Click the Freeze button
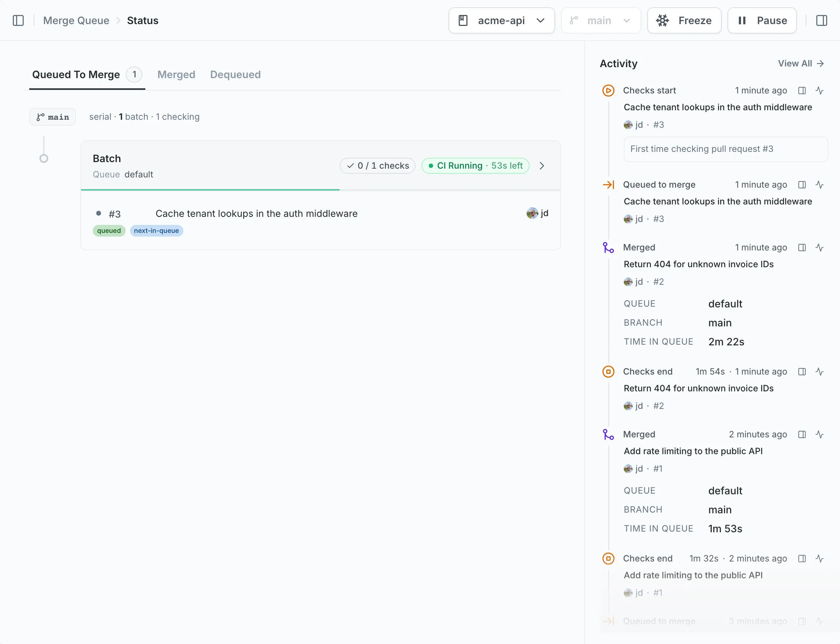Viewport: 840px width, 644px height. (684, 20)
